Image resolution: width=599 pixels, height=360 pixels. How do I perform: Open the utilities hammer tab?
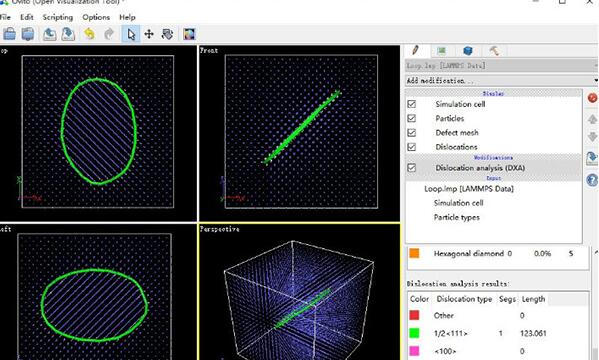[494, 51]
